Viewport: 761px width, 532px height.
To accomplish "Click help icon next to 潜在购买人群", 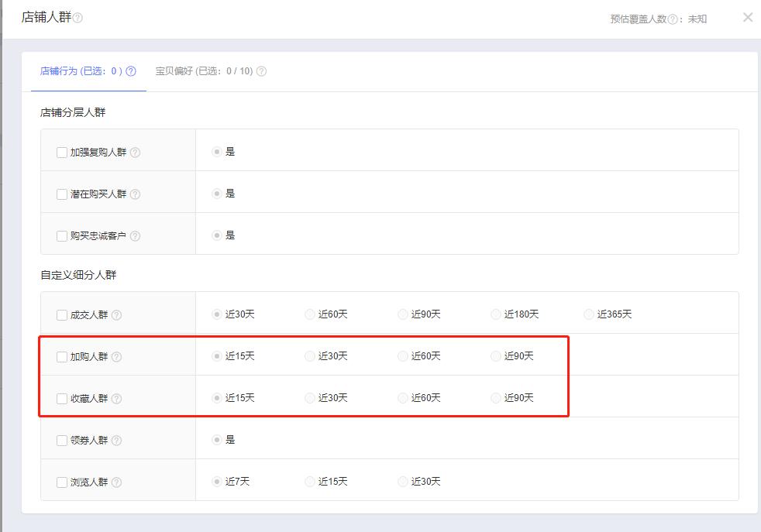I will click(135, 194).
